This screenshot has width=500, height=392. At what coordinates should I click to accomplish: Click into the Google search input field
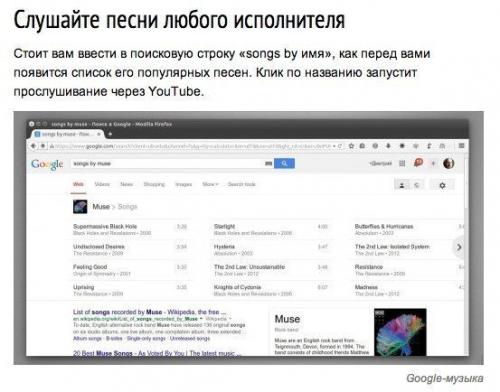[167, 163]
